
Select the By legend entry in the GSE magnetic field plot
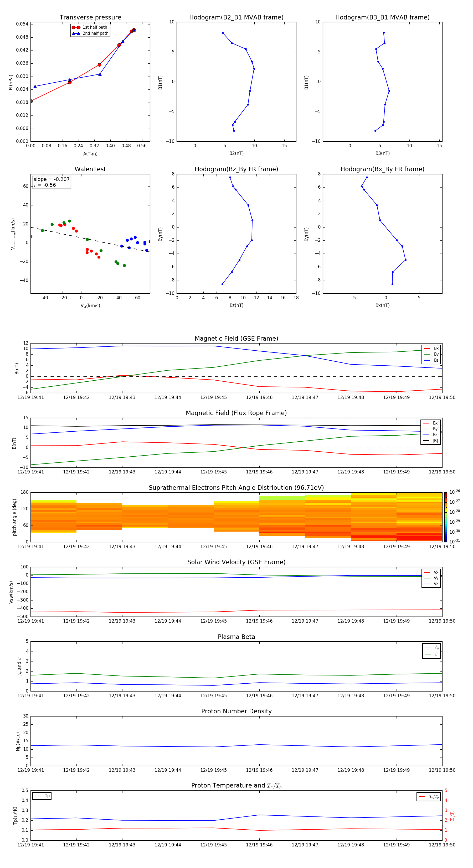431,354
